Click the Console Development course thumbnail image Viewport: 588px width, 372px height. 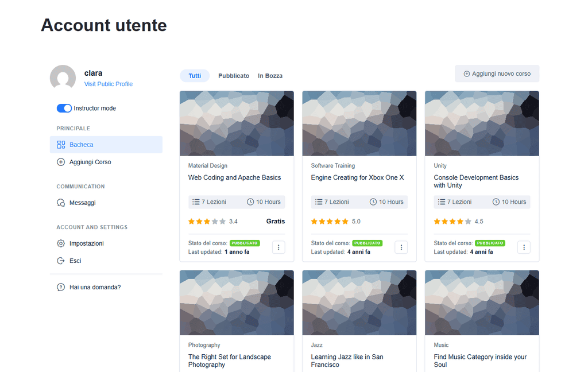(x=482, y=123)
